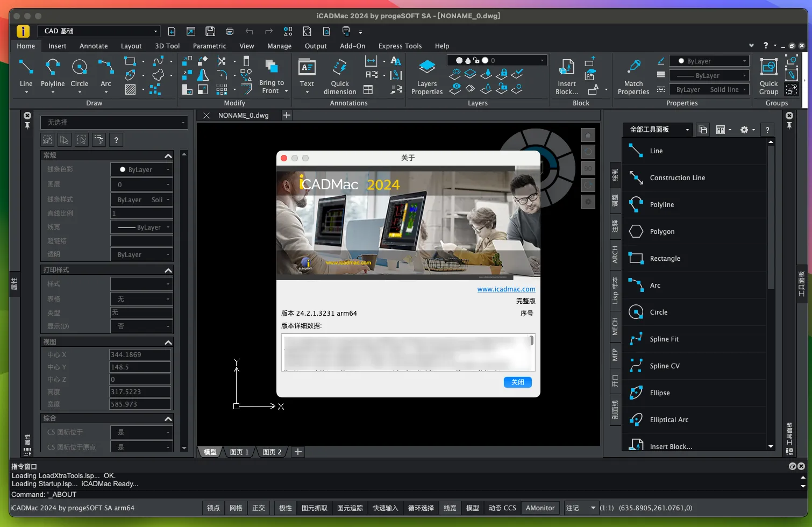
Task: Click the gear settings icon in tool palette
Action: 744,130
